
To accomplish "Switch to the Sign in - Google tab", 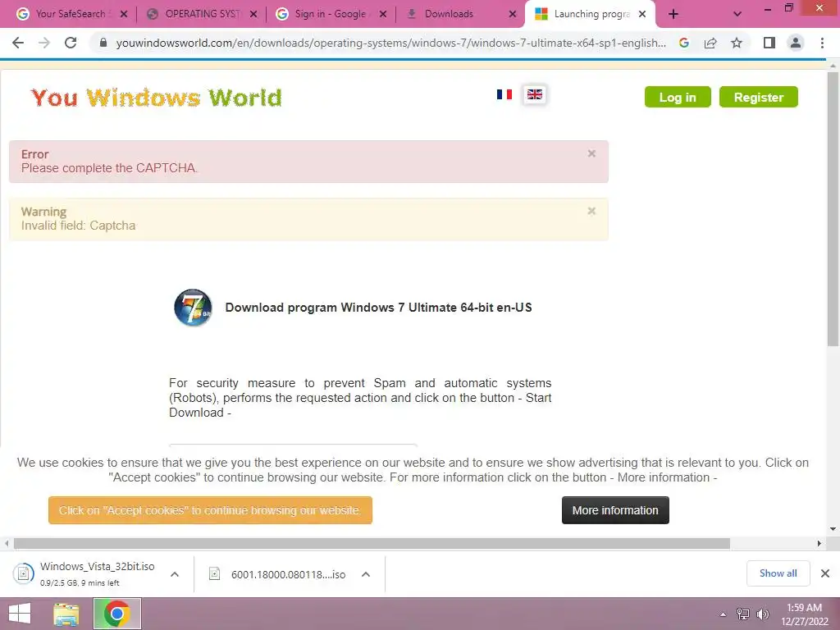I will (x=330, y=14).
